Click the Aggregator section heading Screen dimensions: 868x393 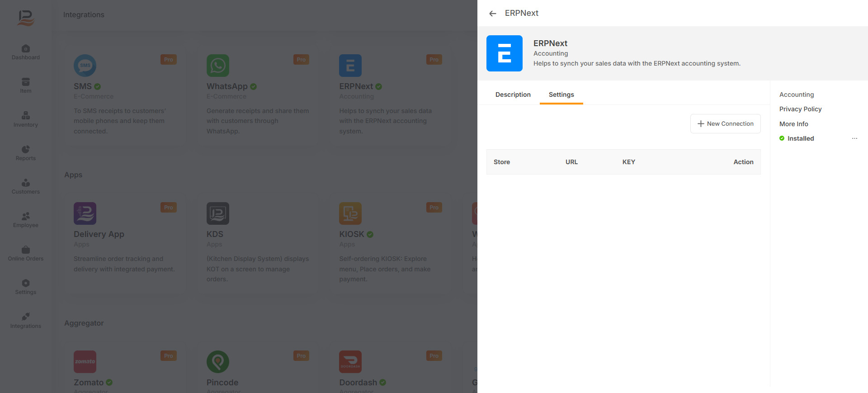click(x=84, y=323)
